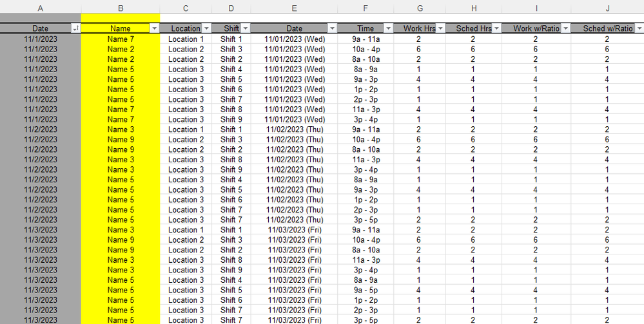Click the "9a - 5p" time cell
The image size is (644, 324).
pos(366,290)
